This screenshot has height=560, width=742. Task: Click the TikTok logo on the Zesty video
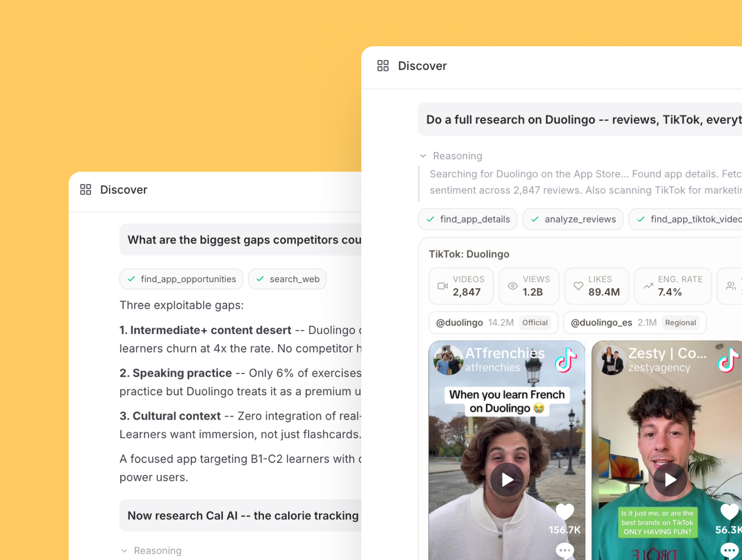point(728,361)
